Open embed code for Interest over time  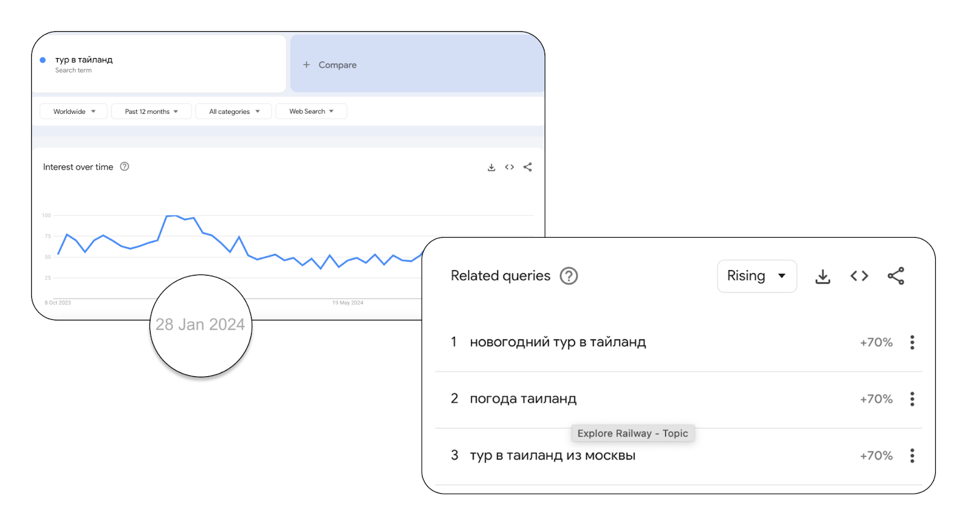510,167
